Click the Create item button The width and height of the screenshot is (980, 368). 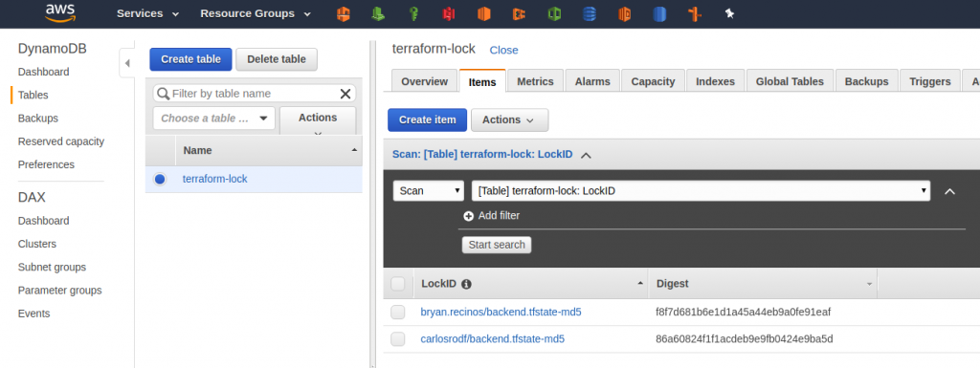[428, 119]
